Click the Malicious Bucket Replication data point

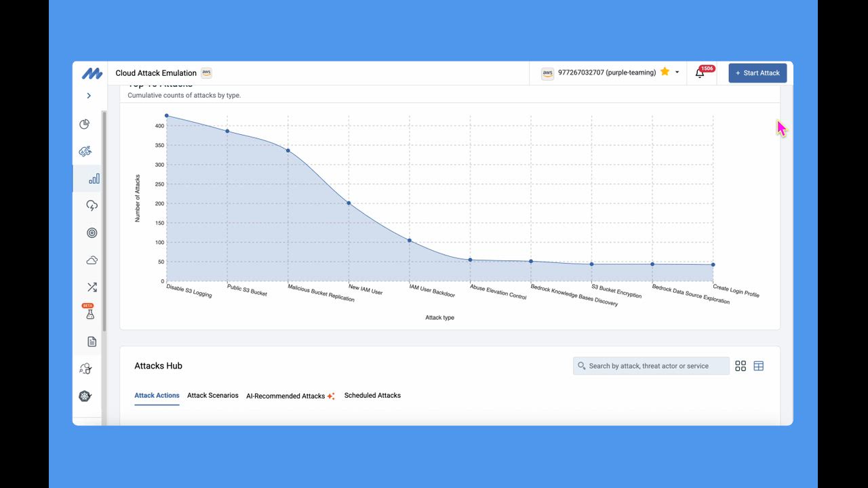288,150
